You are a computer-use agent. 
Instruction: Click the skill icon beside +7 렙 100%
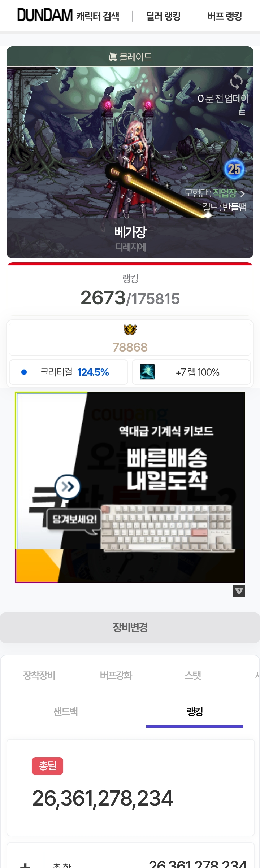coord(147,372)
